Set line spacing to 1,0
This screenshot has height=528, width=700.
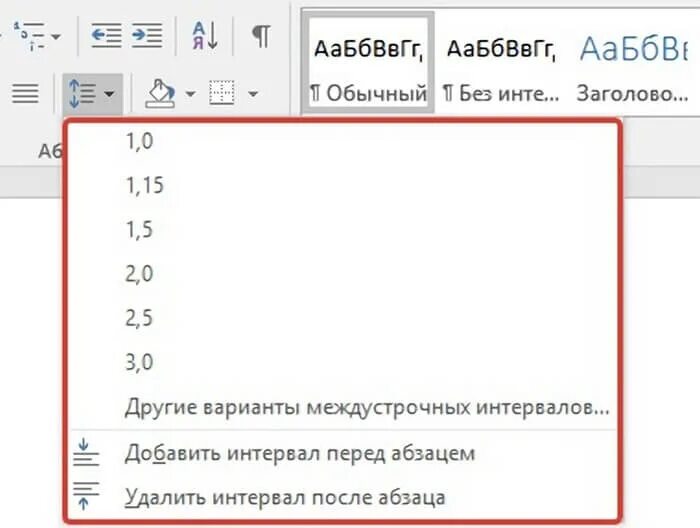coord(342,141)
